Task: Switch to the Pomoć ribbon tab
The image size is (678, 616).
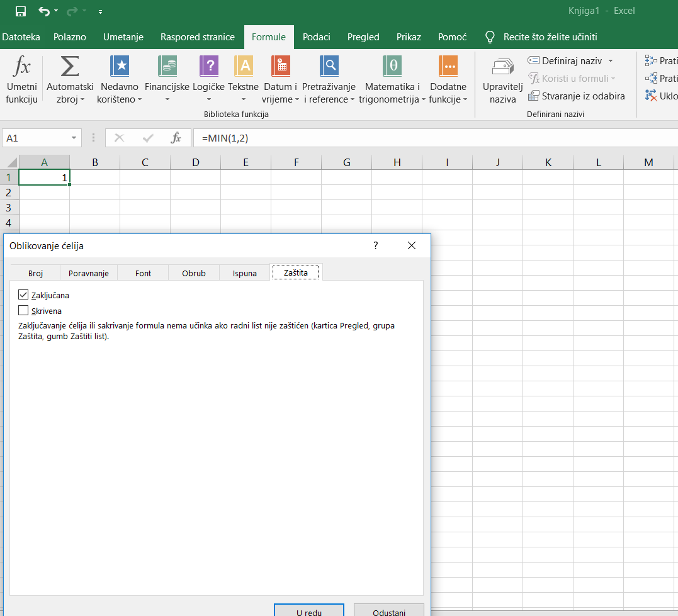Action: click(452, 37)
